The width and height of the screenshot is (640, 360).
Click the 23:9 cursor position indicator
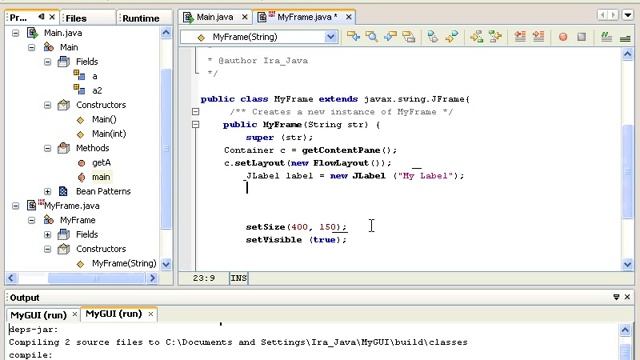coord(204,278)
